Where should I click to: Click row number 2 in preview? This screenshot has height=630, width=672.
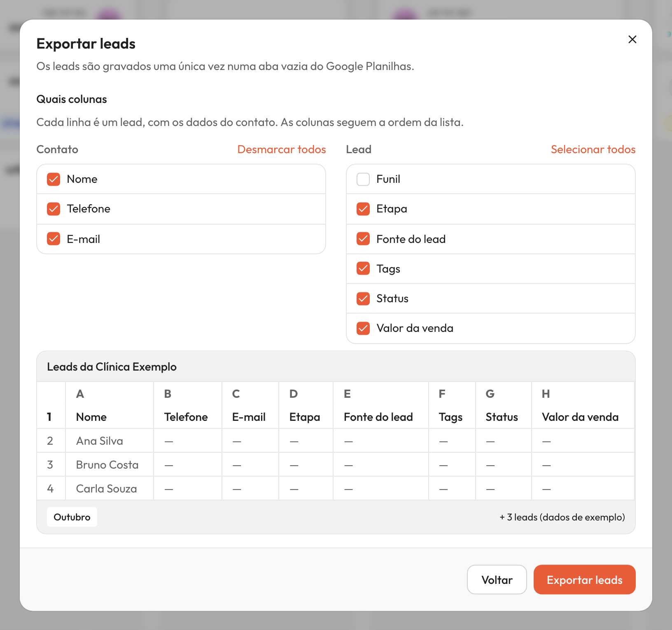pyautogui.click(x=50, y=441)
